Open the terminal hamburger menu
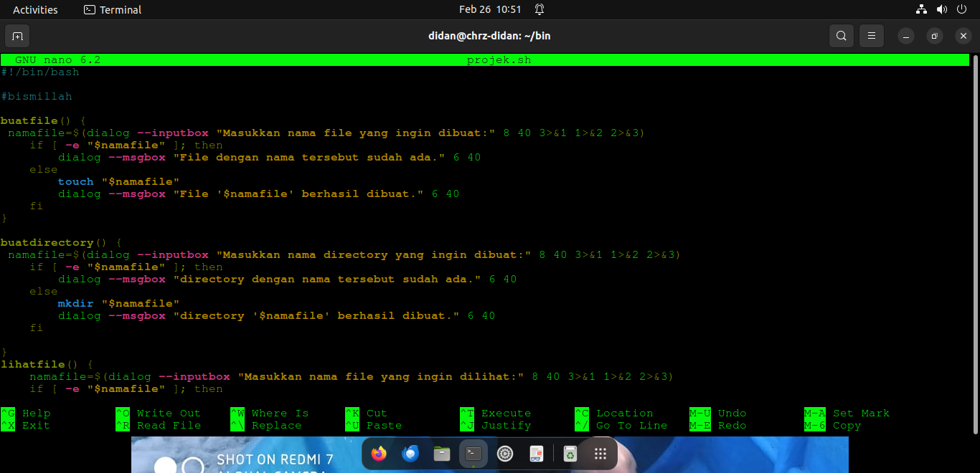Image resolution: width=980 pixels, height=473 pixels. [872, 36]
